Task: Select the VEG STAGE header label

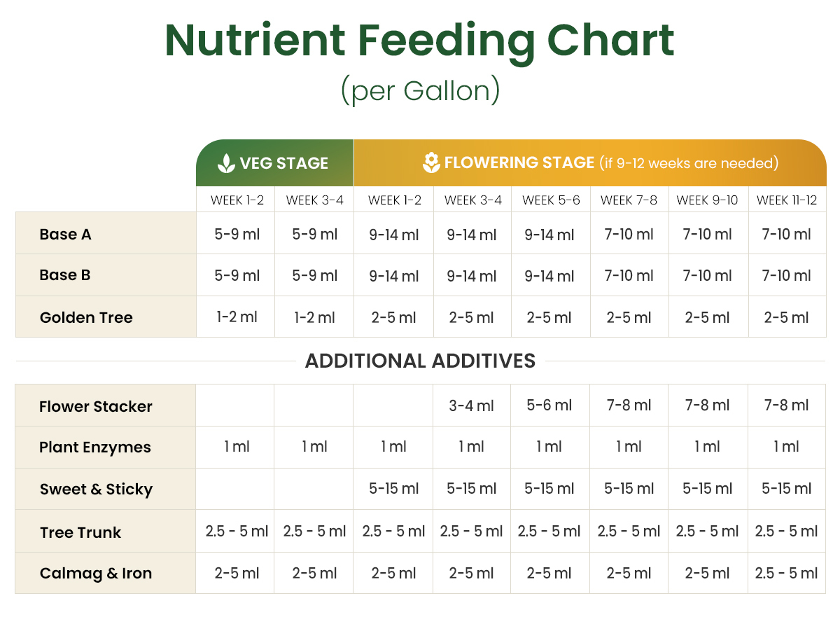Action: click(x=283, y=163)
